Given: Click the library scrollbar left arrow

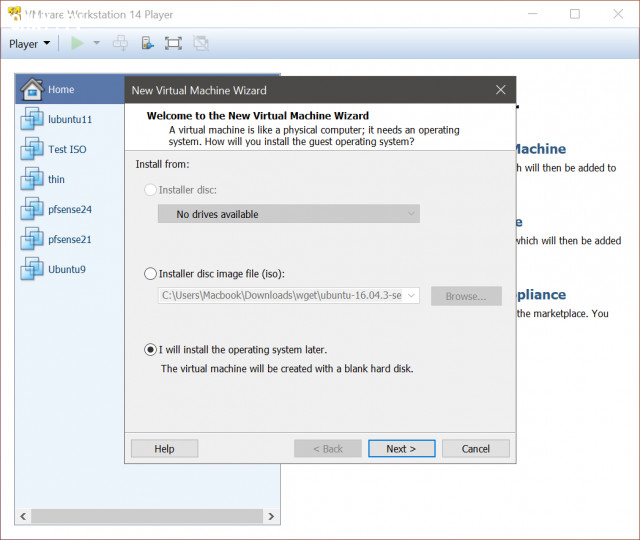Looking at the screenshot, I should pos(23,516).
